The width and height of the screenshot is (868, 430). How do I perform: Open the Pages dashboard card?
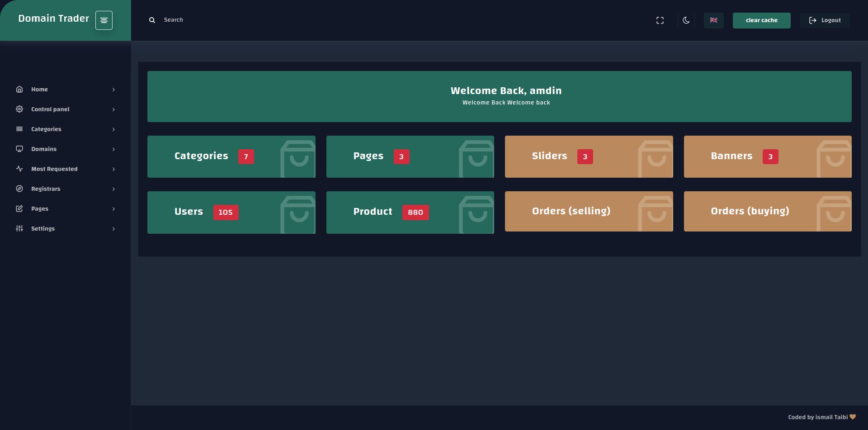[x=410, y=156]
